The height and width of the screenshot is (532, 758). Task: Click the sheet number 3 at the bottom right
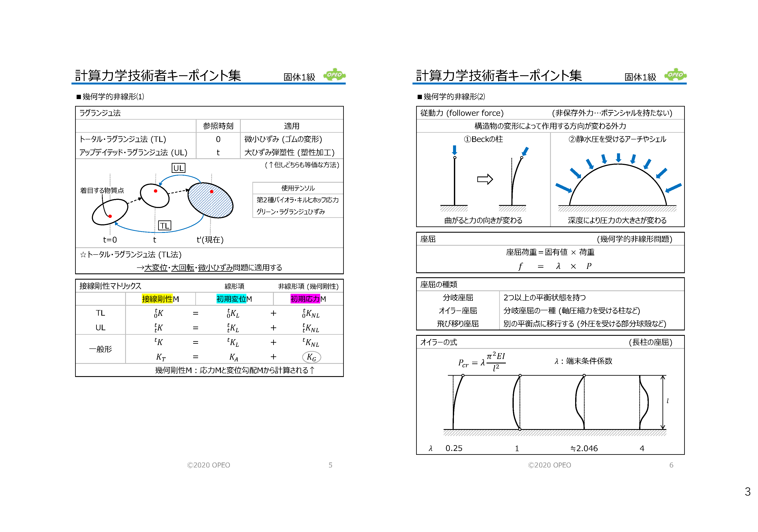[x=748, y=492]
